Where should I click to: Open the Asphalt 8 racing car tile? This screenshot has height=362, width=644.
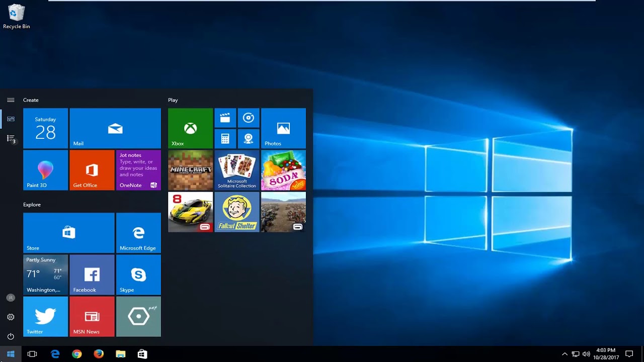(190, 212)
